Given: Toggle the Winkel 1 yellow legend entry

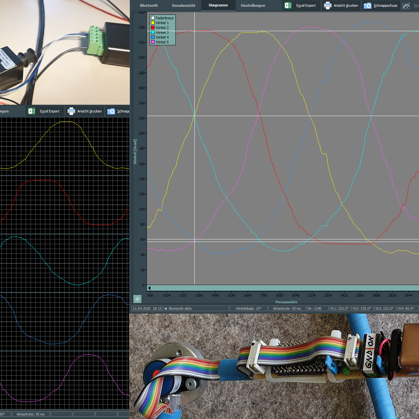Looking at the screenshot, I should coord(160,23).
